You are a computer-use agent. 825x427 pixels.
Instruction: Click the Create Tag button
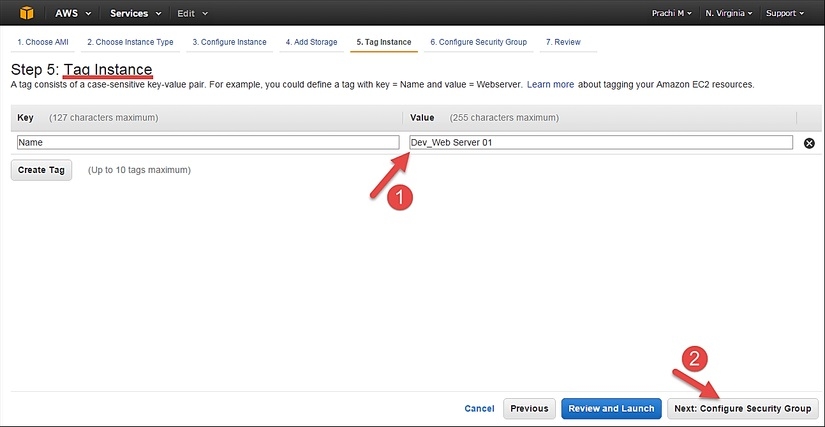point(41,170)
